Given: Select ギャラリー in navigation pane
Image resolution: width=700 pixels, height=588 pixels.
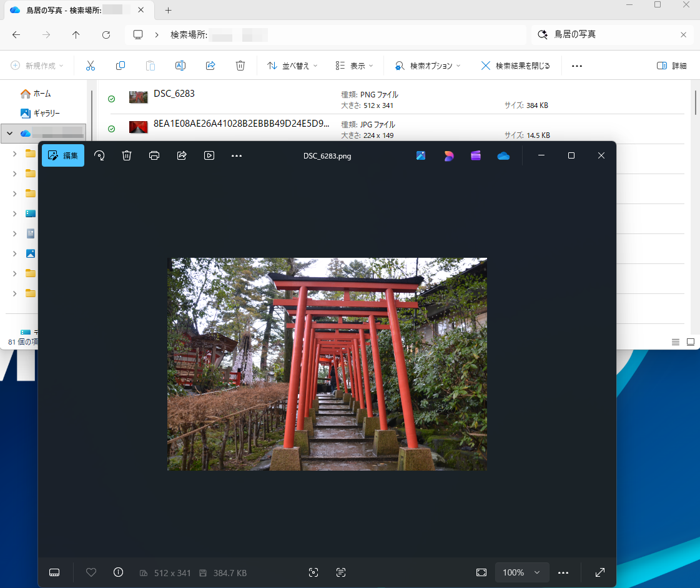Looking at the screenshot, I should tap(40, 114).
